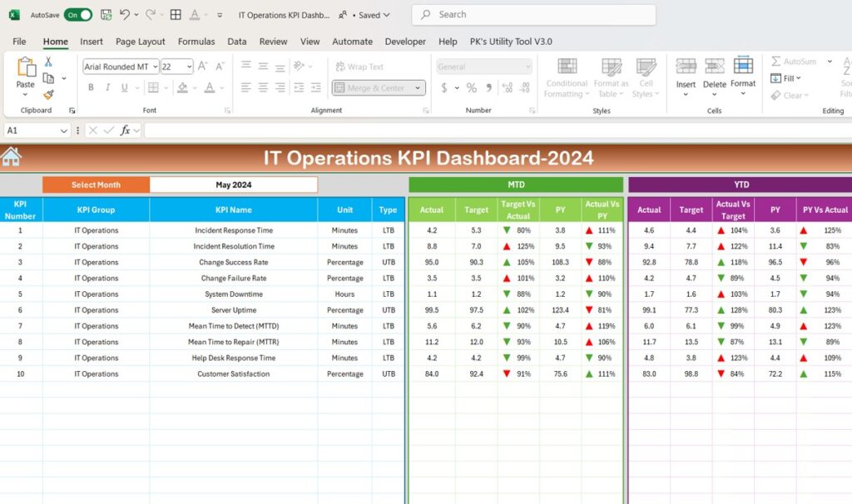The width and height of the screenshot is (852, 504).
Task: Click Increase Decimal icon
Action: pyautogui.click(x=507, y=87)
